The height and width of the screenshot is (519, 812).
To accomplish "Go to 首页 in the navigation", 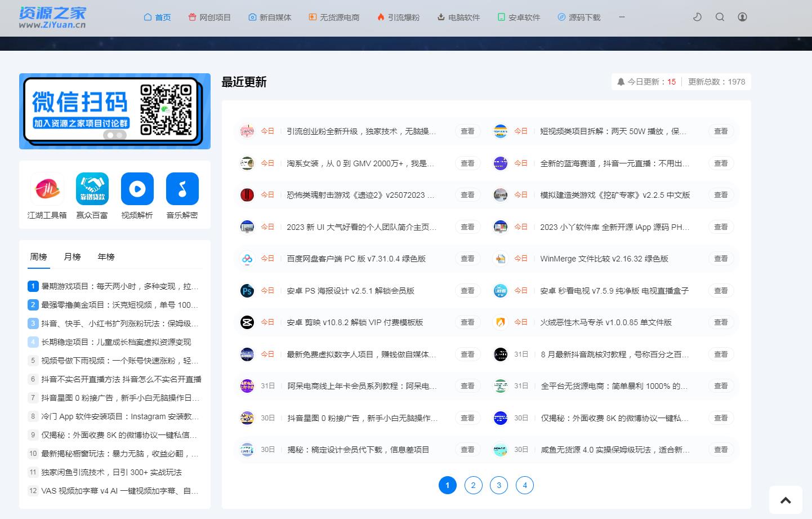I will coord(157,17).
